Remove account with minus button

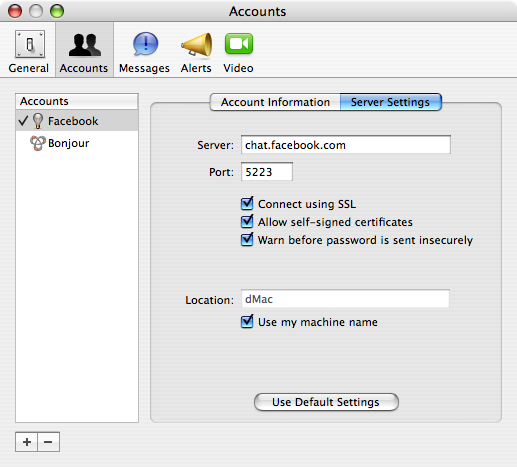click(49, 442)
